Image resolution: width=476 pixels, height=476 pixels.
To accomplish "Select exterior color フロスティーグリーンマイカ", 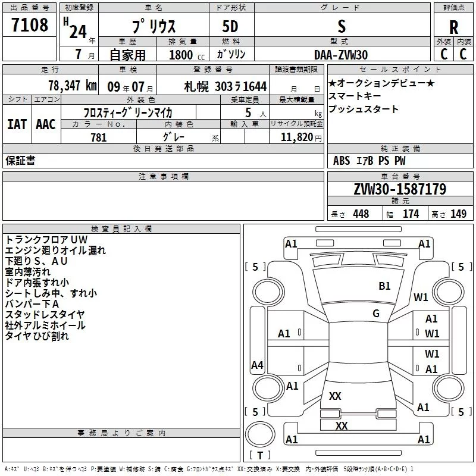I will tap(128, 112).
